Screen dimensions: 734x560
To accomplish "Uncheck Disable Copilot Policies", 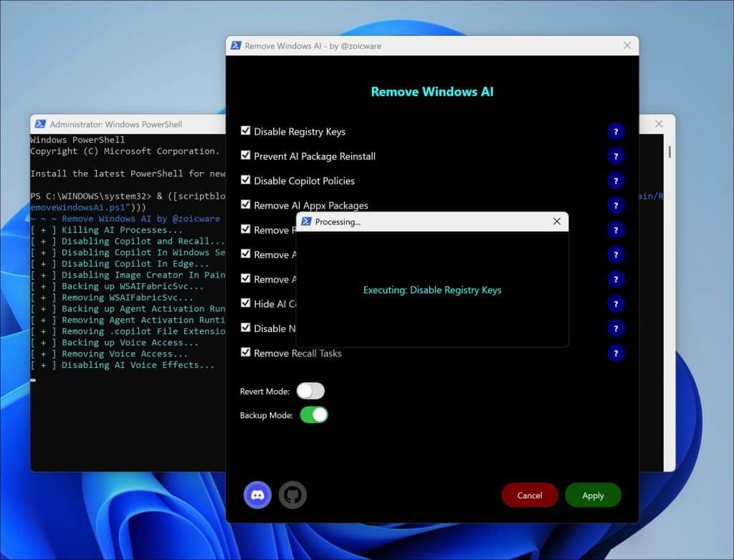I will (x=246, y=180).
